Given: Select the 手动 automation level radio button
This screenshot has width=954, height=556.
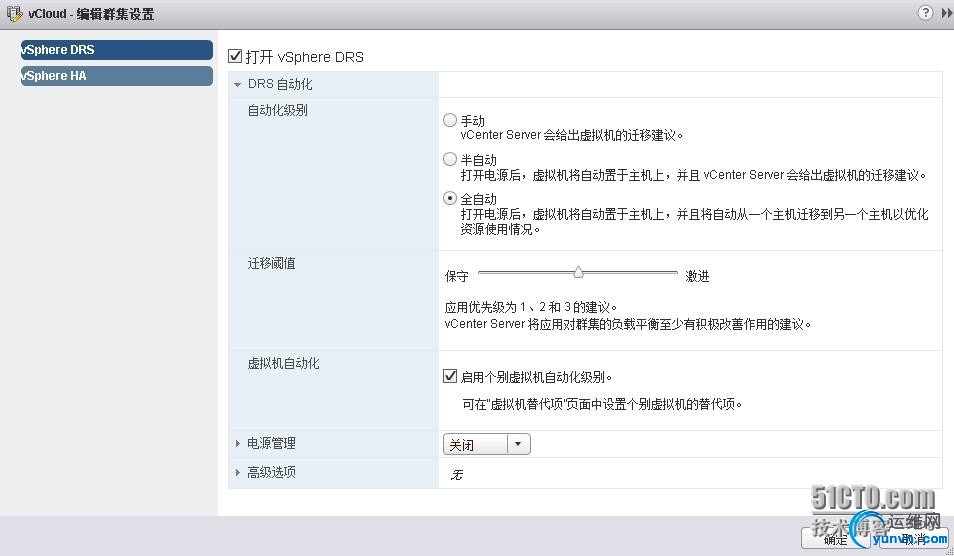Looking at the screenshot, I should click(450, 120).
